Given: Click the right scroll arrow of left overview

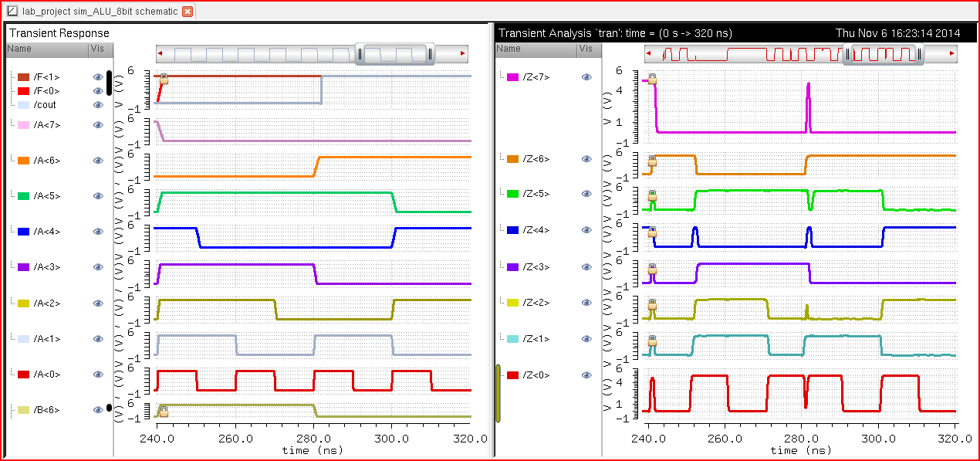Looking at the screenshot, I should coord(462,53).
